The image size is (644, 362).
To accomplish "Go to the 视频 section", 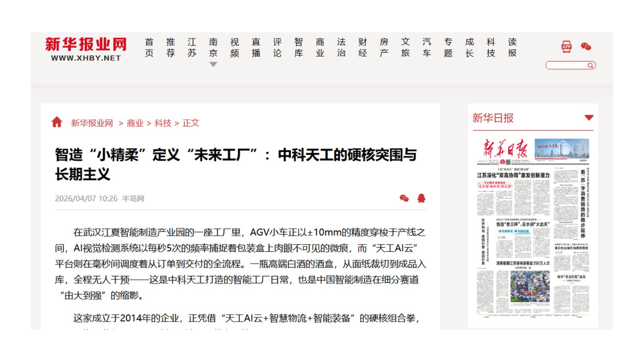I will click(235, 47).
